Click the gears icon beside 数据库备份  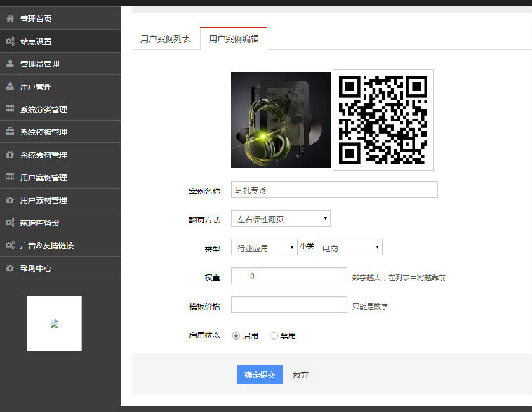[x=10, y=222]
